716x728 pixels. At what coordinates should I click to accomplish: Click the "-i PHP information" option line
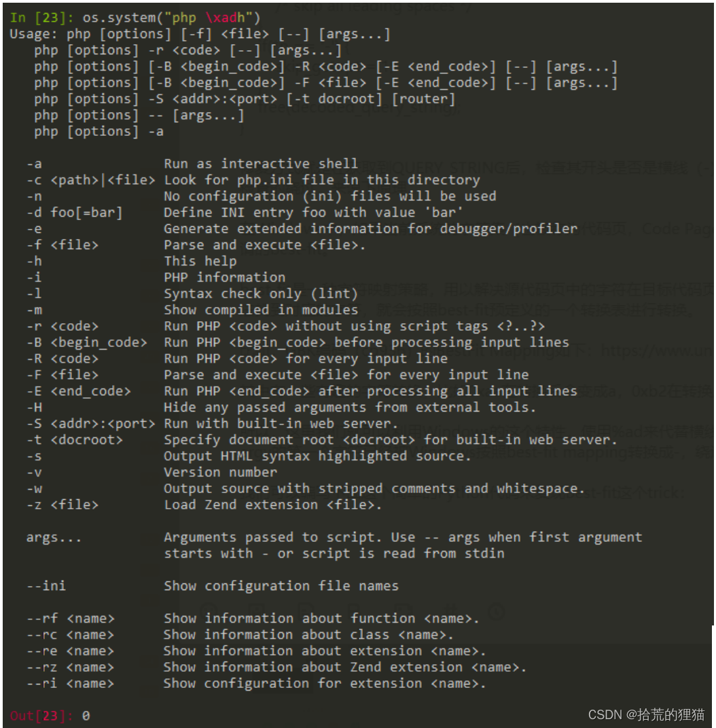(x=156, y=278)
